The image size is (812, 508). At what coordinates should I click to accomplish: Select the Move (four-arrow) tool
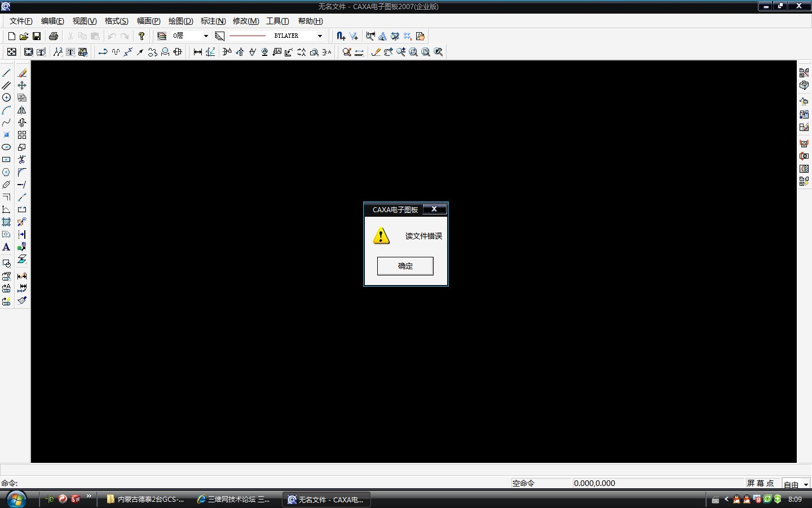[22, 86]
